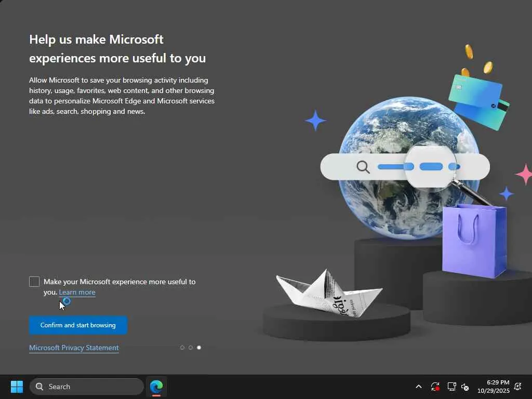Click the 'Allow Microsoft to save your browsing' paragraph
Viewport: 532px width, 399px height.
(x=122, y=96)
